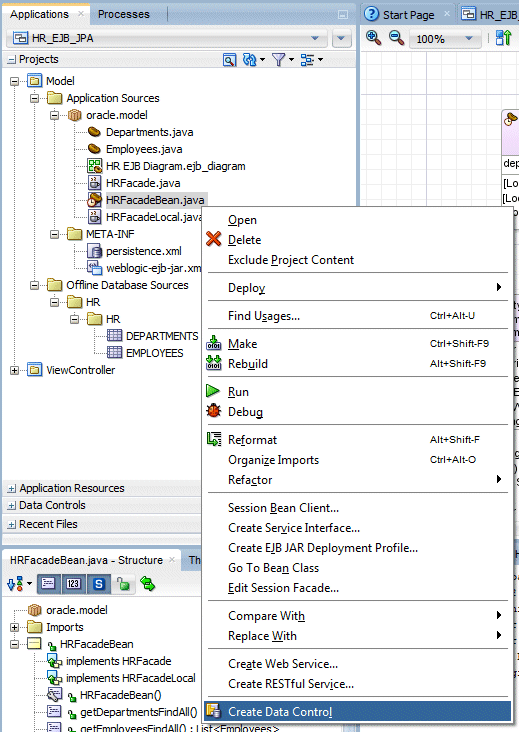Toggle show public members lock icon

[x=124, y=584]
